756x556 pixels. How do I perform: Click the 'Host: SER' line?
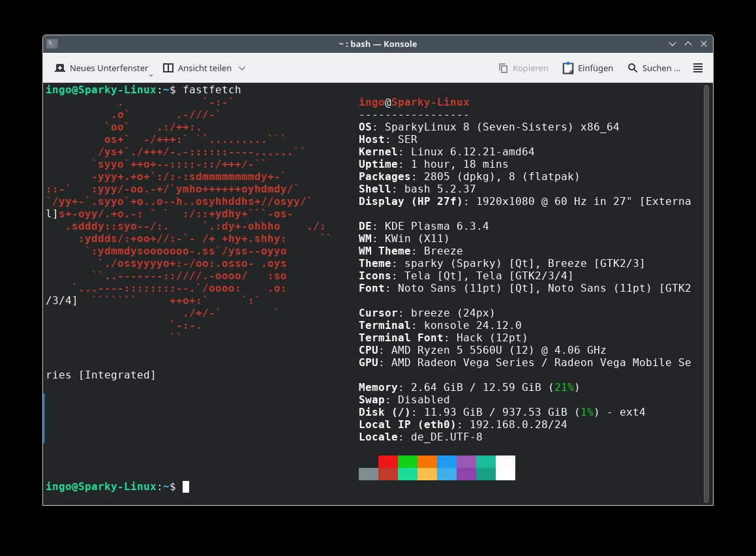tap(388, 140)
